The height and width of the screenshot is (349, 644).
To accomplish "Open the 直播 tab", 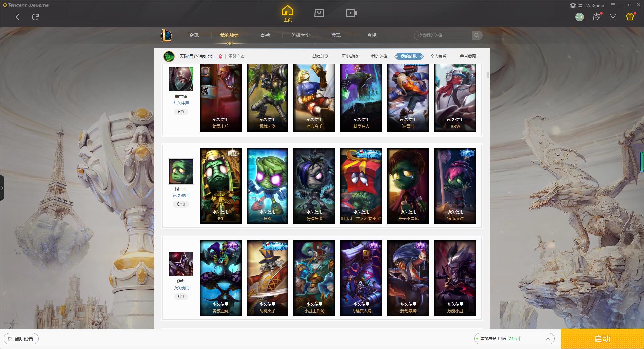I will click(265, 35).
